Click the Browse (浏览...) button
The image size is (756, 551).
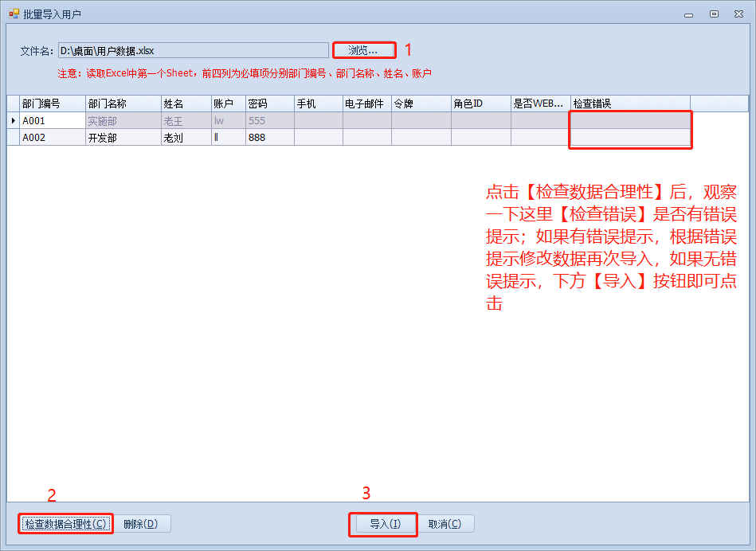tap(363, 50)
